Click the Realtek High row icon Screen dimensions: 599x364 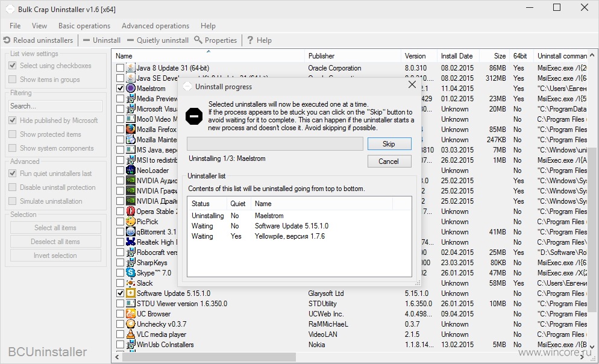coord(131,242)
